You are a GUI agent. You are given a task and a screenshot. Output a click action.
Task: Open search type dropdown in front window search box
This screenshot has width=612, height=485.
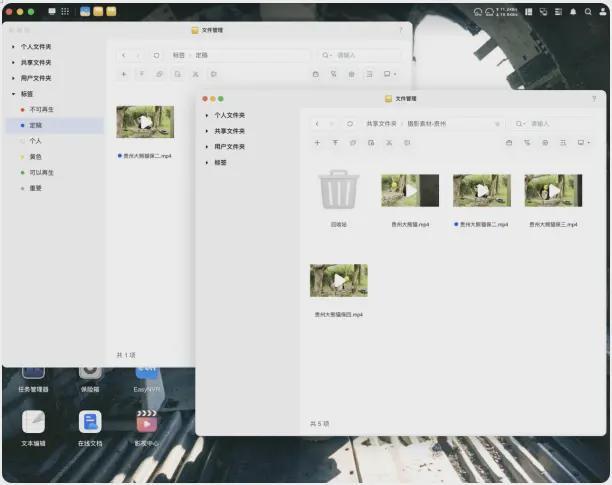521,124
